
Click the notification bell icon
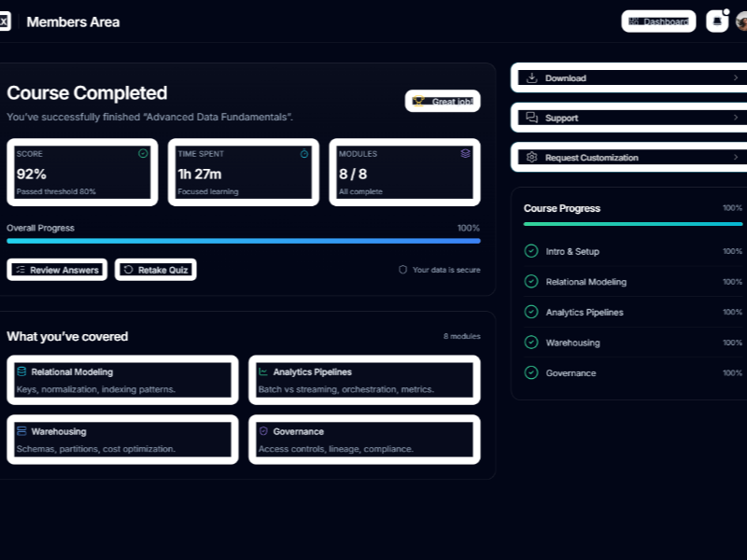(717, 21)
